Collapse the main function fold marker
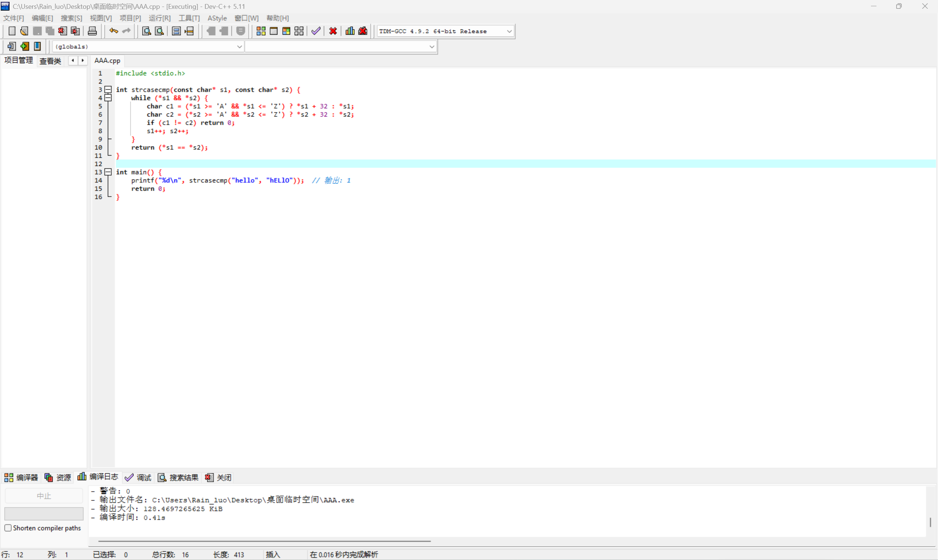Viewport: 938px width, 560px height. coord(108,172)
